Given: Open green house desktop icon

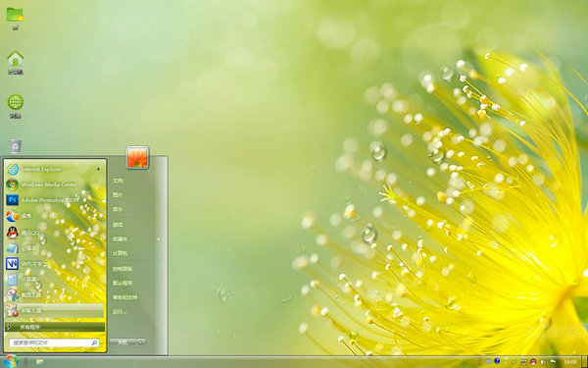Looking at the screenshot, I should [16, 63].
